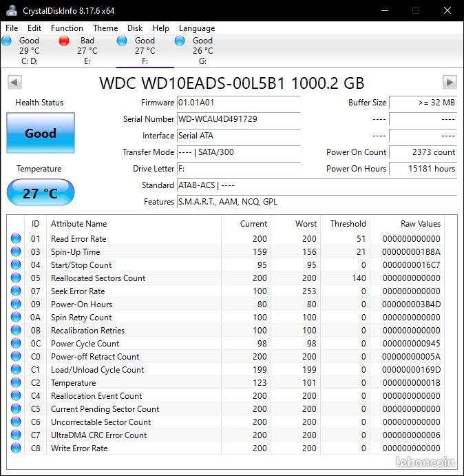Image resolution: width=464 pixels, height=476 pixels.
Task: Click the red Bad status icon
Action: (64, 41)
